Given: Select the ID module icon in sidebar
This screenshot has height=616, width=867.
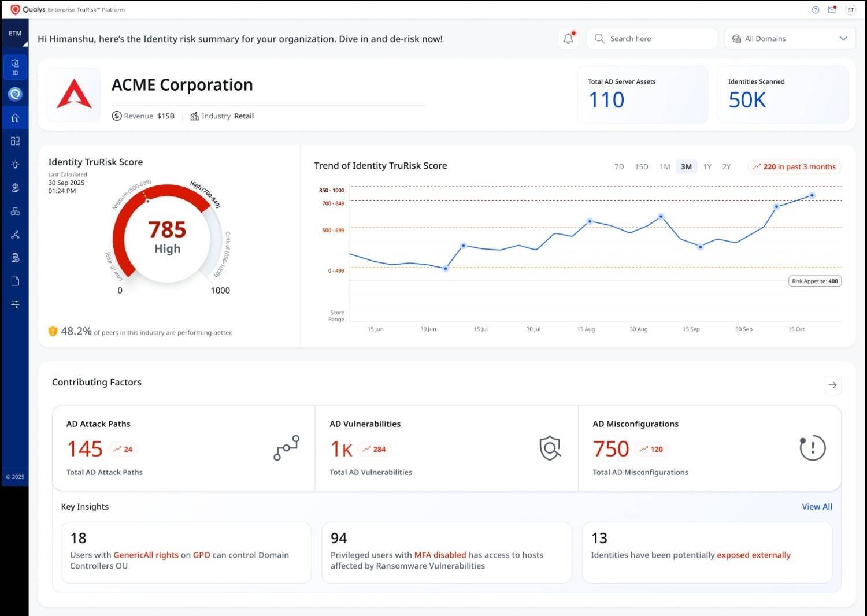Looking at the screenshot, I should [15, 67].
